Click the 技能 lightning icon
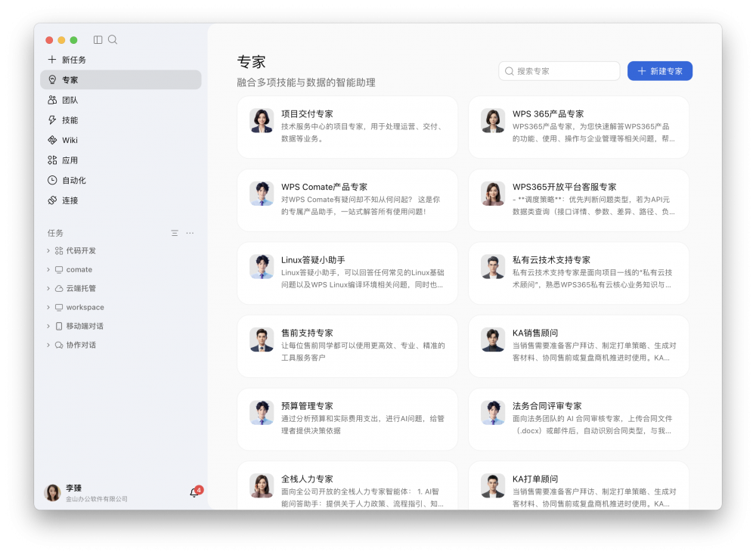The image size is (756, 555). 52,120
